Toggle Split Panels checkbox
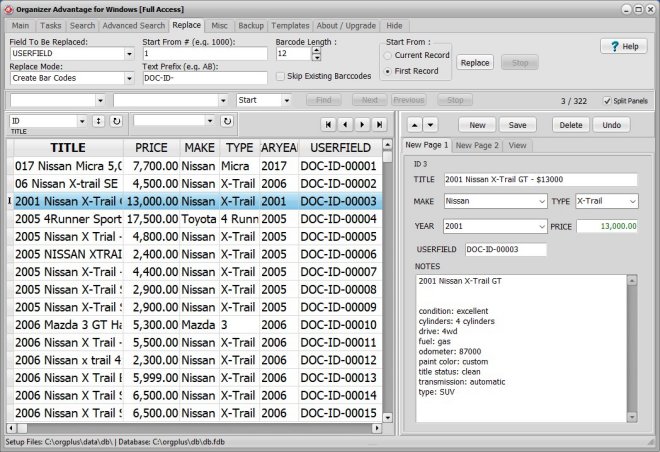This screenshot has width=660, height=452. click(607, 101)
